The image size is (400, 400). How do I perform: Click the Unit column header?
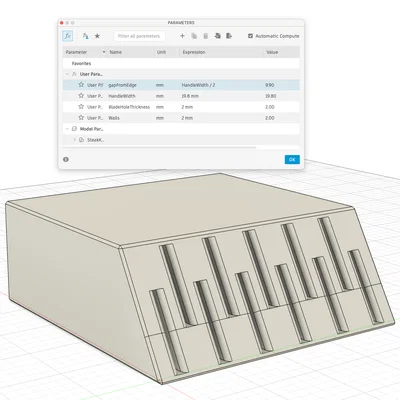161,52
